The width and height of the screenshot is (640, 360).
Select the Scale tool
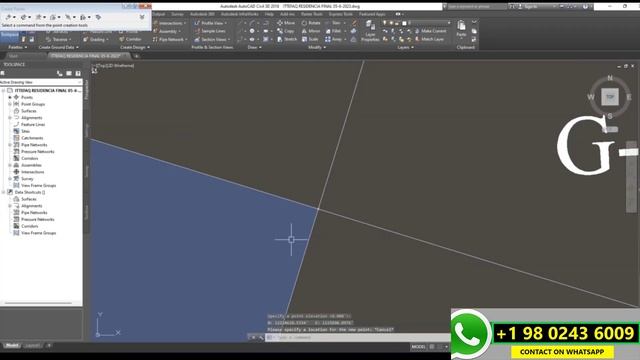tap(310, 39)
